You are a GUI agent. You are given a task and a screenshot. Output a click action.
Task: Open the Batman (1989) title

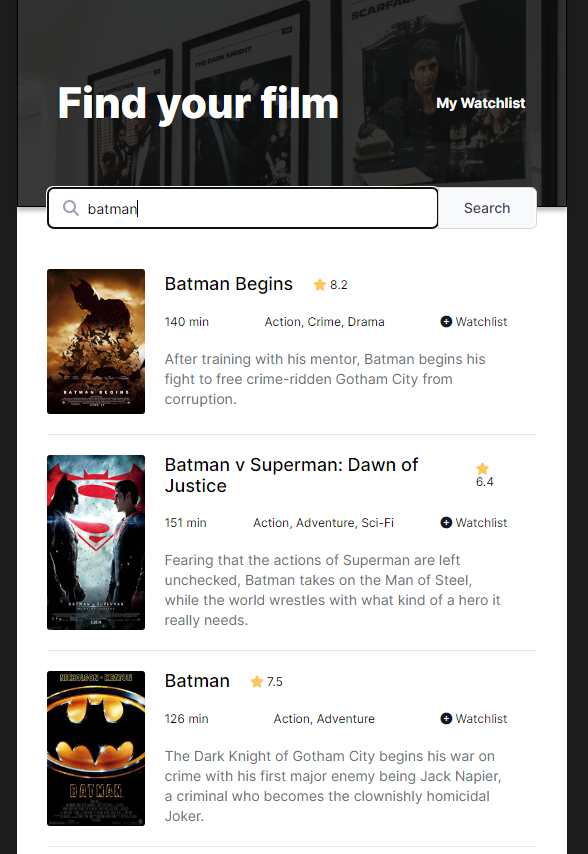point(197,681)
